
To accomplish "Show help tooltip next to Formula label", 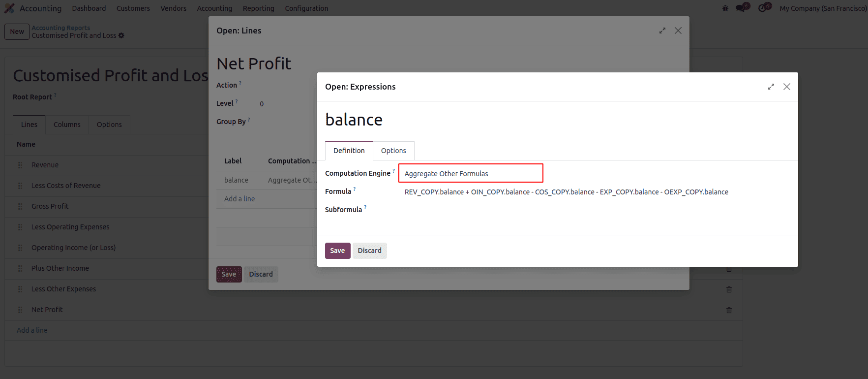I will point(354,189).
